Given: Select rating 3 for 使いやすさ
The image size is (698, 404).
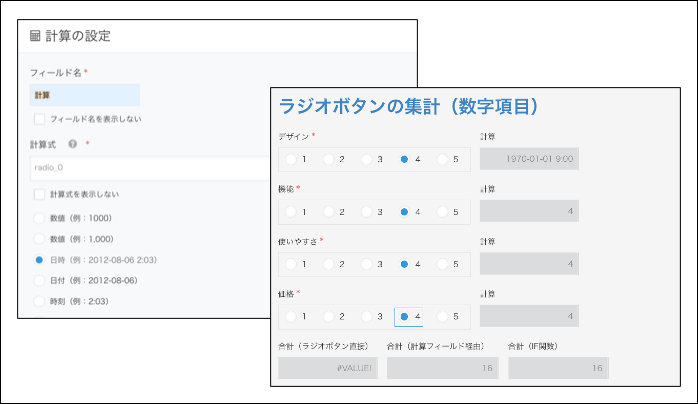Looking at the screenshot, I should point(366,264).
